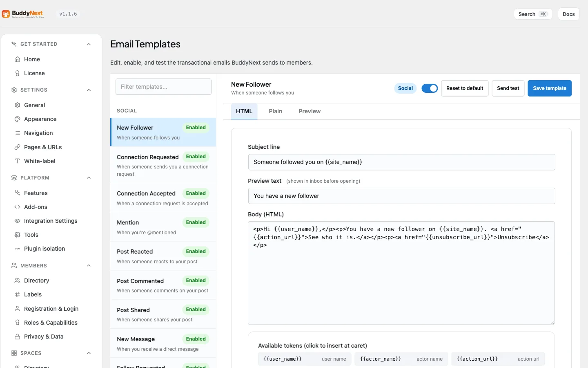Click the General gear icon
Screen dimensions: 588x368
(x=17, y=105)
